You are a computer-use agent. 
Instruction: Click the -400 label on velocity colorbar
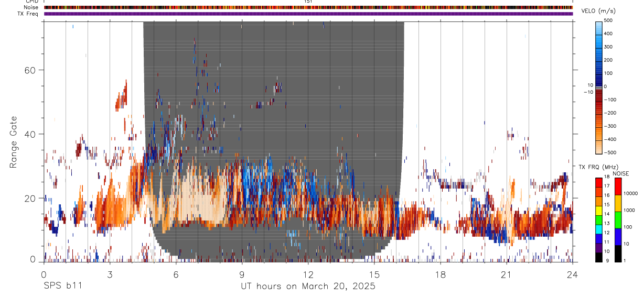610,139
